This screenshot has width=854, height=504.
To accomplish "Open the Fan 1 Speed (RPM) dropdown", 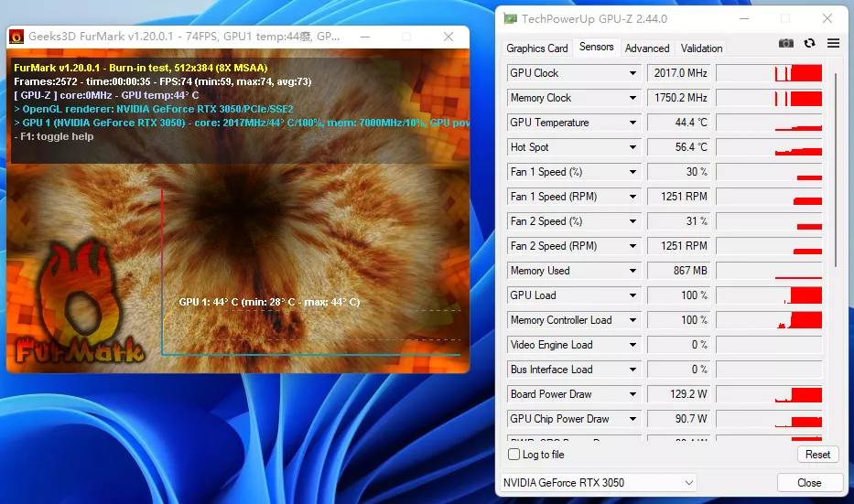I will click(632, 197).
